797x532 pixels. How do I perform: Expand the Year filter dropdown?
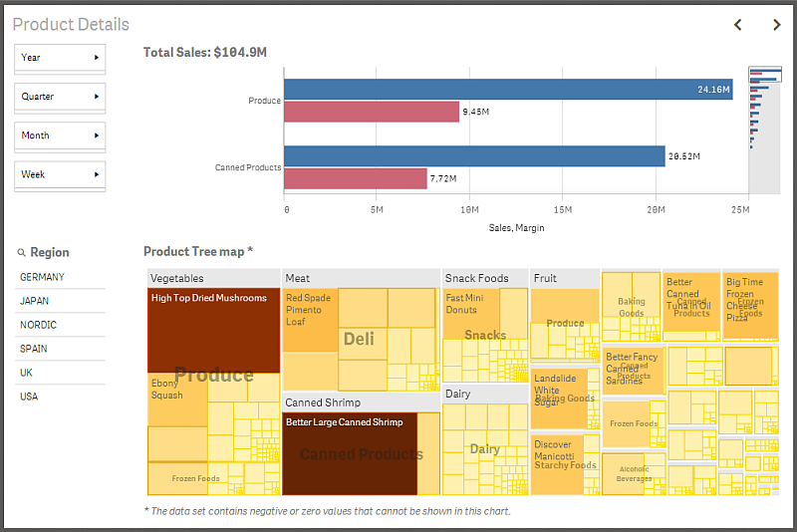(60, 58)
